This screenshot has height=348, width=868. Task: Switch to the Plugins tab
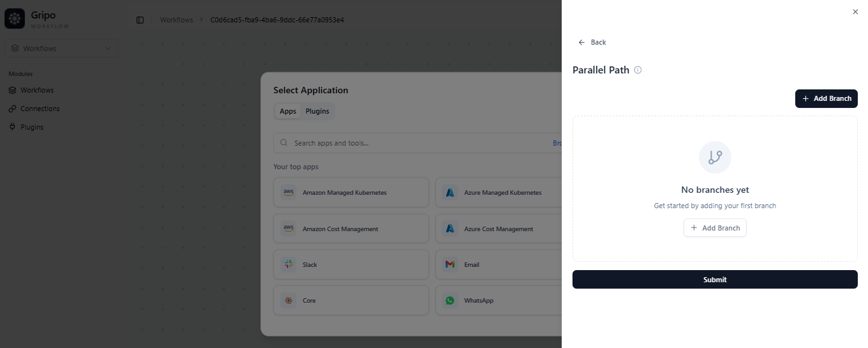(x=317, y=111)
